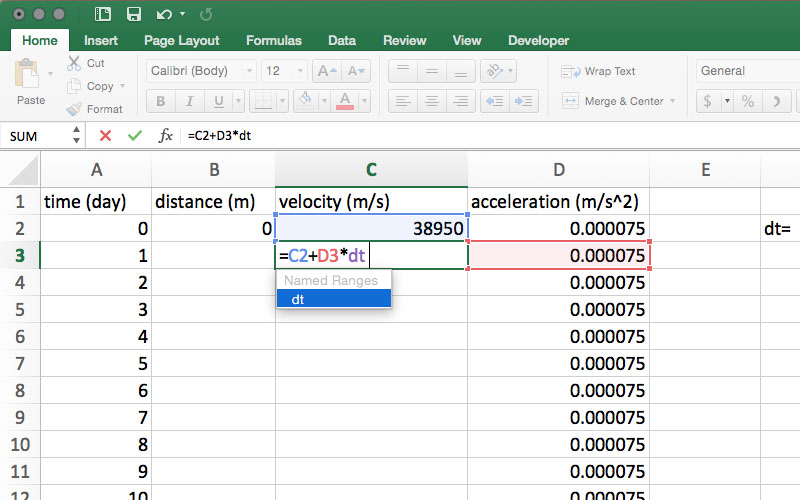Click the Wrap Text button
The width and height of the screenshot is (800, 500).
tap(599, 71)
